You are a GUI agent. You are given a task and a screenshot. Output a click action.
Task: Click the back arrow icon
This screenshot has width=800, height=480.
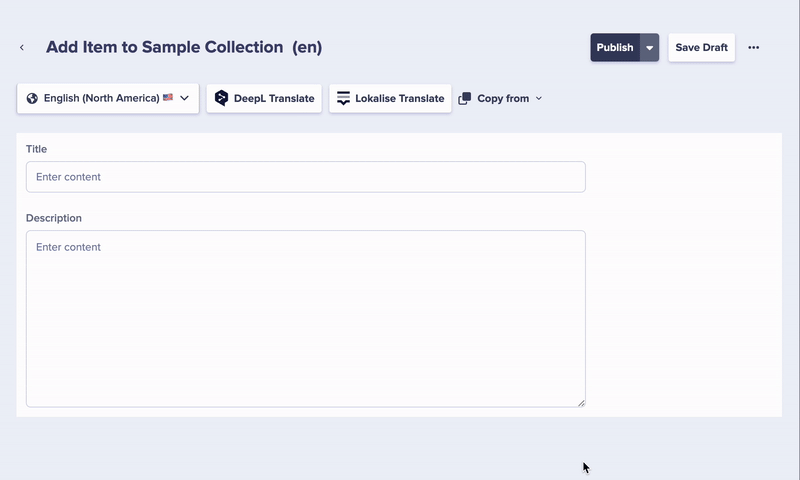(x=22, y=48)
